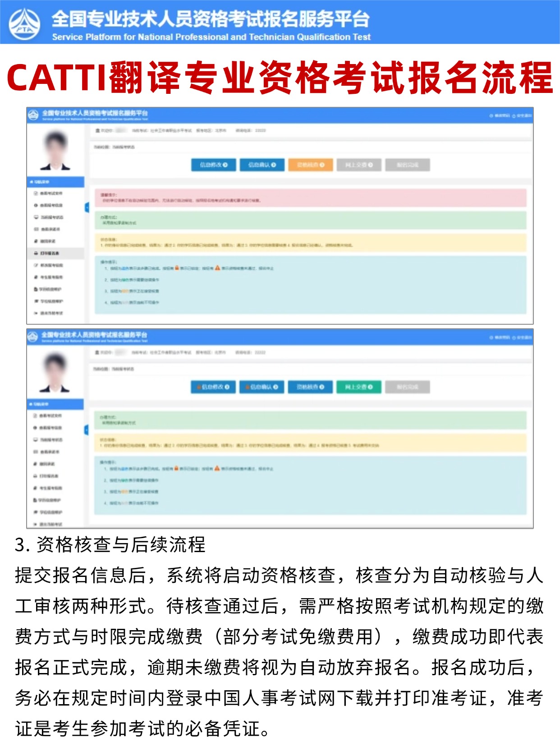Click grey 报名完成 button in upper screenshot
The height and width of the screenshot is (747, 560).
point(408,165)
